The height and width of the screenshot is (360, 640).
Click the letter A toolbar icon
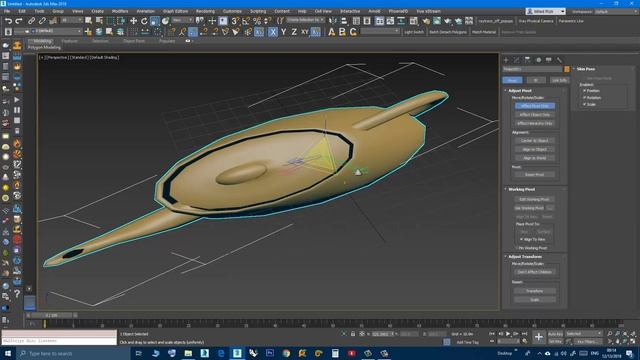(331, 32)
